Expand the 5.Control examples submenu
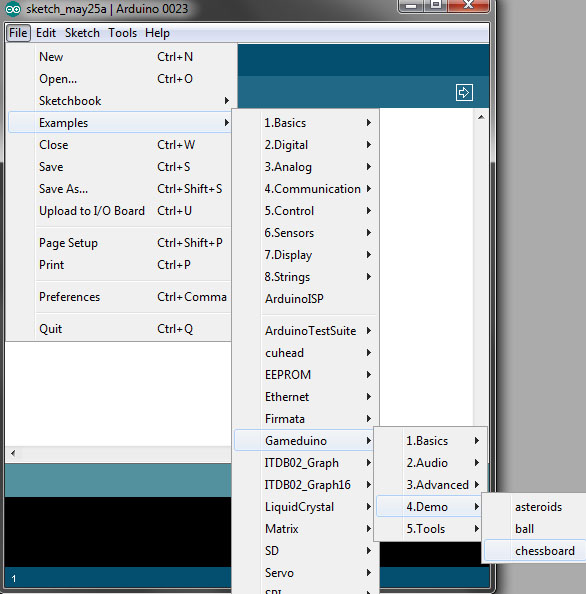This screenshot has height=594, width=586. pos(306,211)
